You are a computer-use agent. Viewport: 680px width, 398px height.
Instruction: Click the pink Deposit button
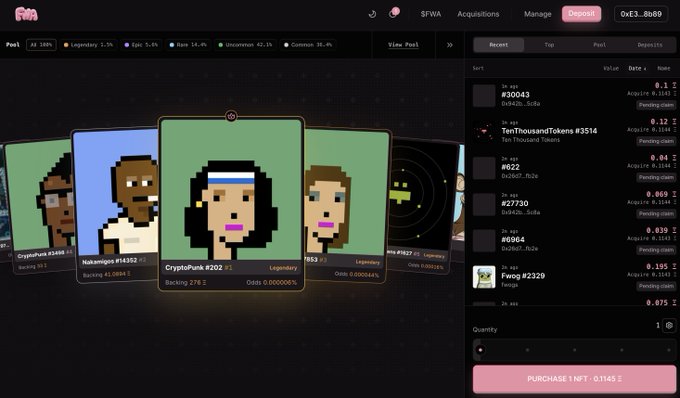pos(582,14)
